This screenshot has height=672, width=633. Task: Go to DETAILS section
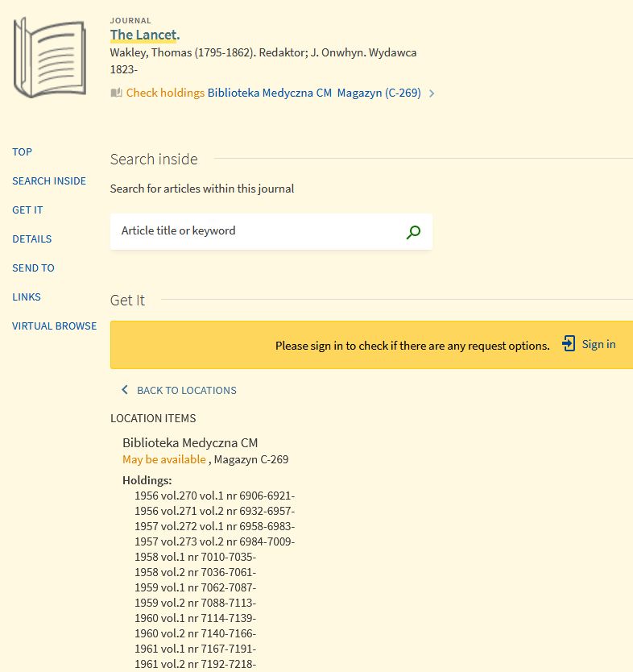(32, 239)
